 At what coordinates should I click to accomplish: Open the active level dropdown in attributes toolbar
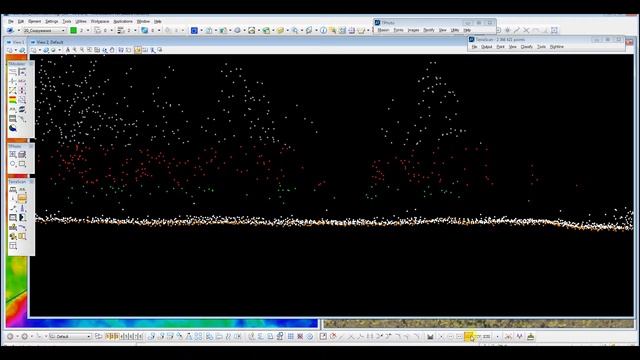point(44,31)
